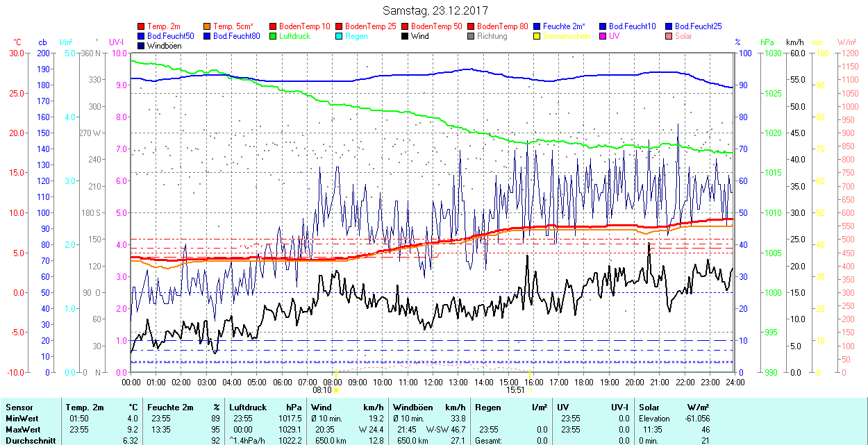Click the Bod.Feucht80 legend label
The image size is (868, 445).
pyautogui.click(x=236, y=36)
